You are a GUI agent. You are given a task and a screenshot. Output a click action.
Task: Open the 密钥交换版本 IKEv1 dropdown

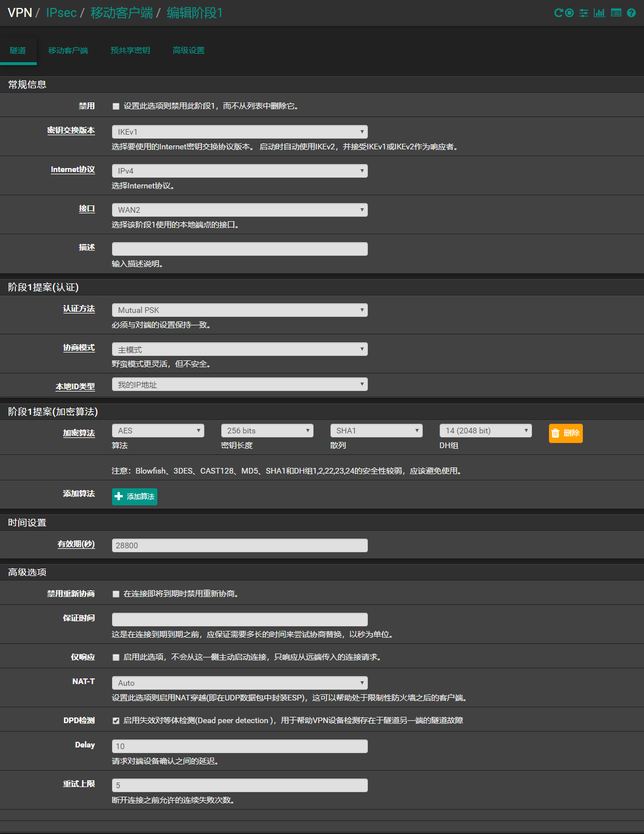tap(239, 132)
